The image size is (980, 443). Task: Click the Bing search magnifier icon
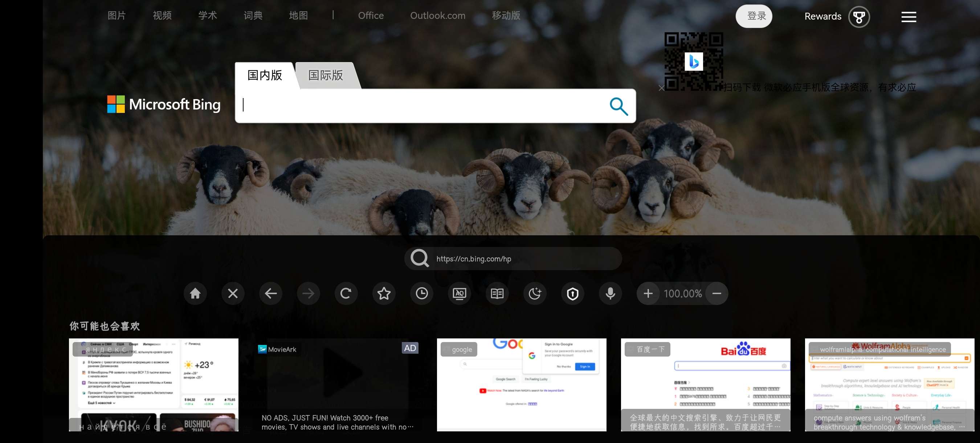[x=618, y=106]
